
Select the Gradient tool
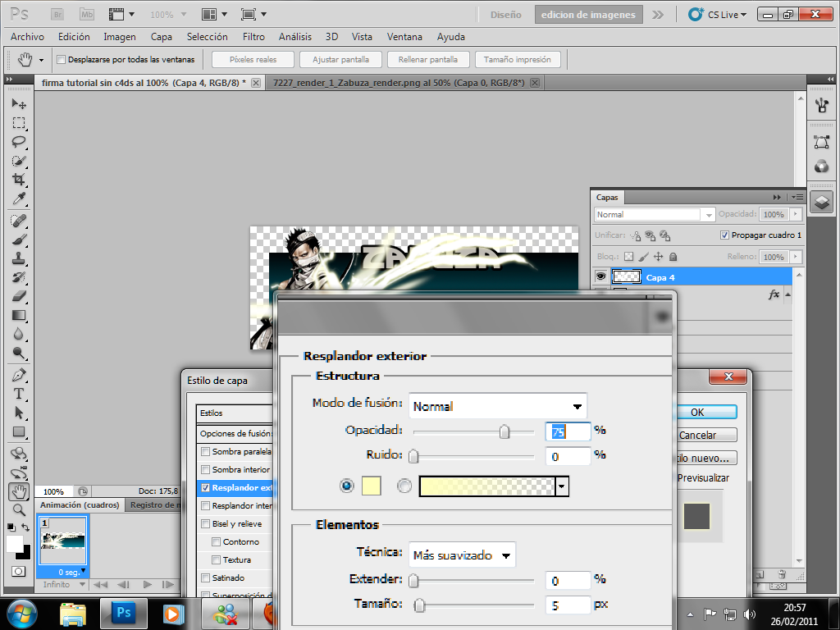[x=19, y=315]
